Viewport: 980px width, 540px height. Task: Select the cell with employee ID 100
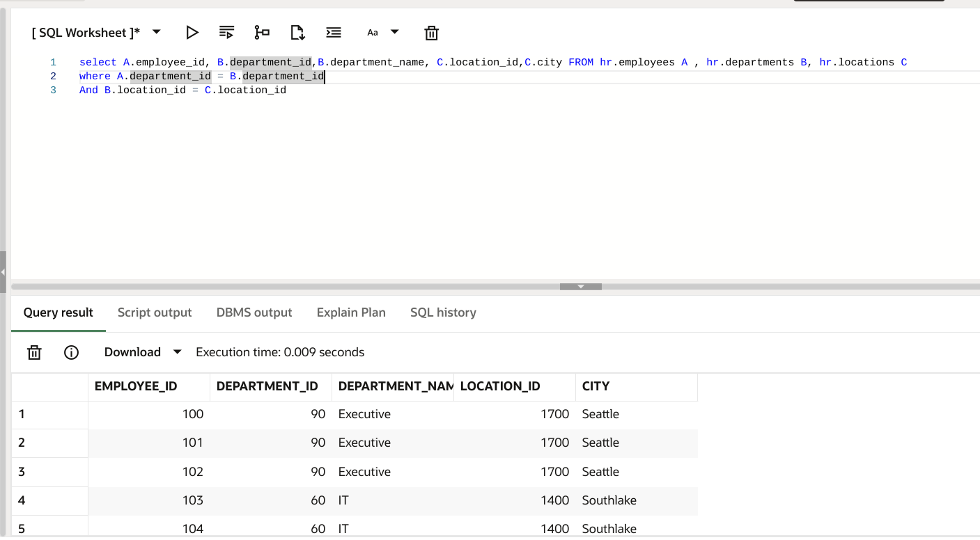pos(149,414)
